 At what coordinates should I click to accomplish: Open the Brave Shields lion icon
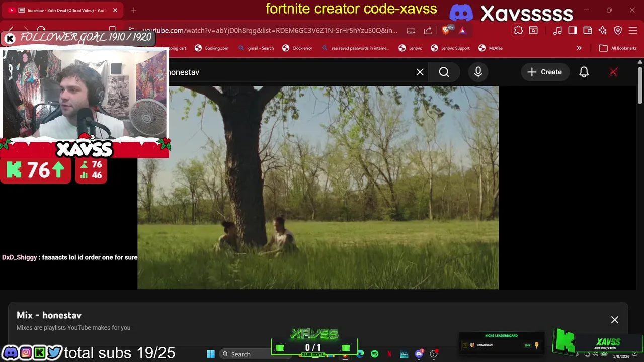[x=446, y=30]
